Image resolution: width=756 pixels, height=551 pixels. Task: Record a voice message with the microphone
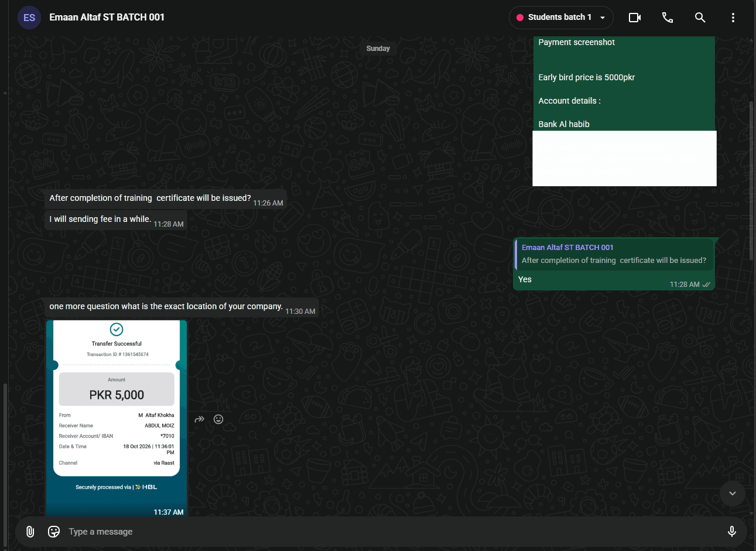point(731,532)
